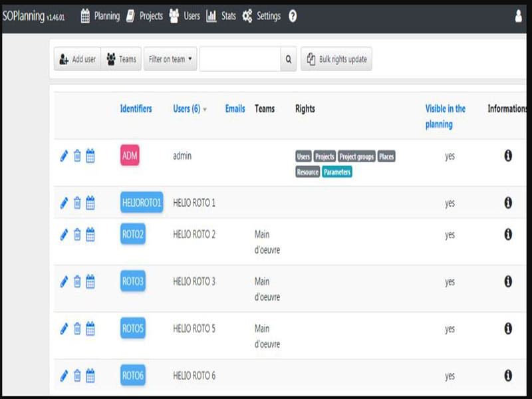Select the admin user name text

(182, 156)
